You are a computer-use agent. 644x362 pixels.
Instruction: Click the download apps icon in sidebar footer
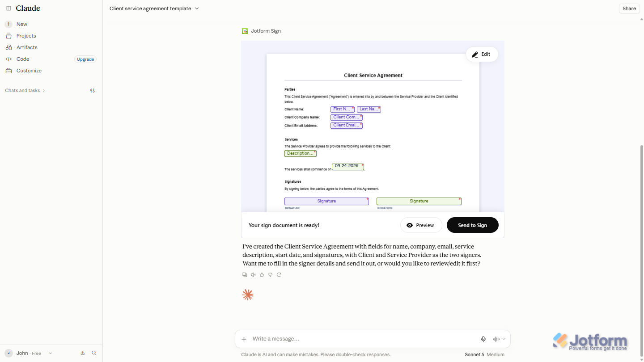click(x=83, y=353)
